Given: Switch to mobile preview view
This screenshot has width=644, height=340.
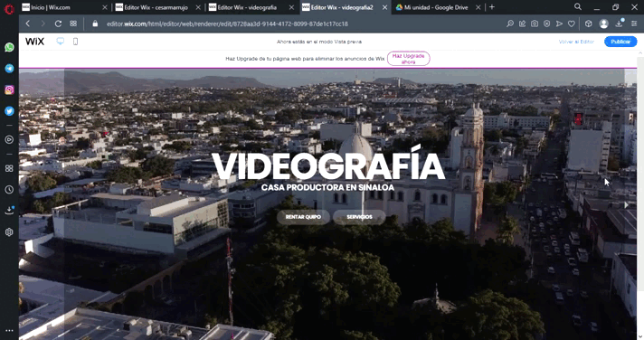Looking at the screenshot, I should 76,42.
